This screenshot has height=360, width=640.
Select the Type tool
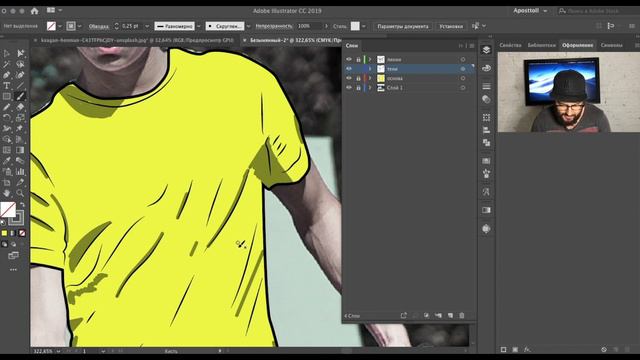[x=7, y=86]
